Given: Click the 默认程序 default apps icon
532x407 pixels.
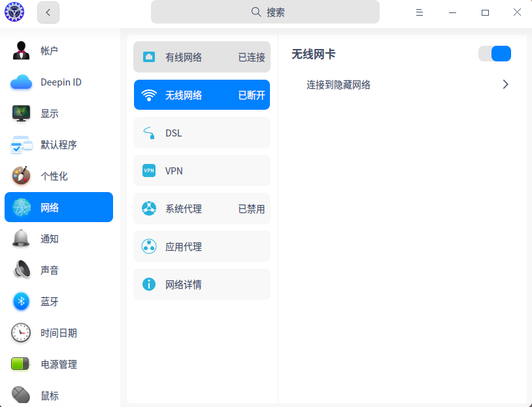Looking at the screenshot, I should [21, 145].
